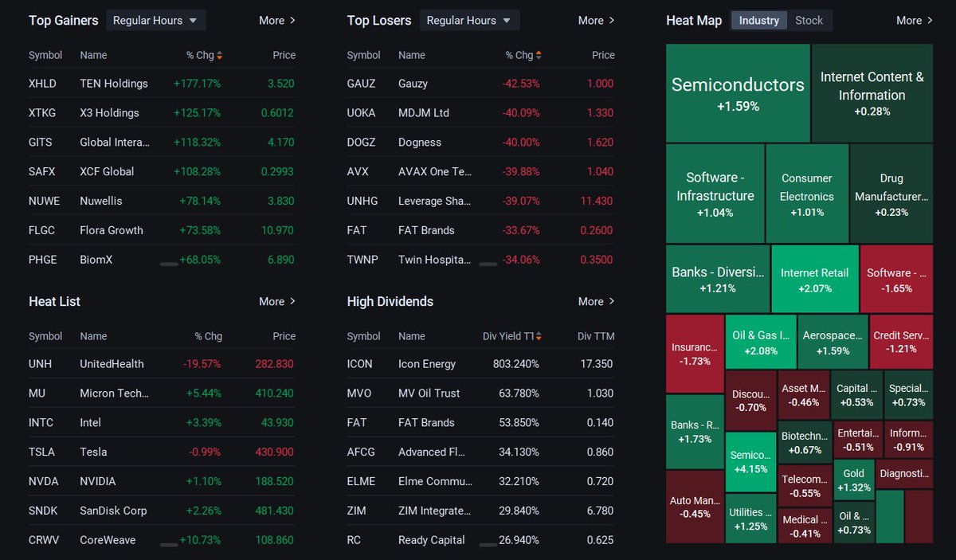Click Credit Services -1.21% tile

(x=901, y=342)
